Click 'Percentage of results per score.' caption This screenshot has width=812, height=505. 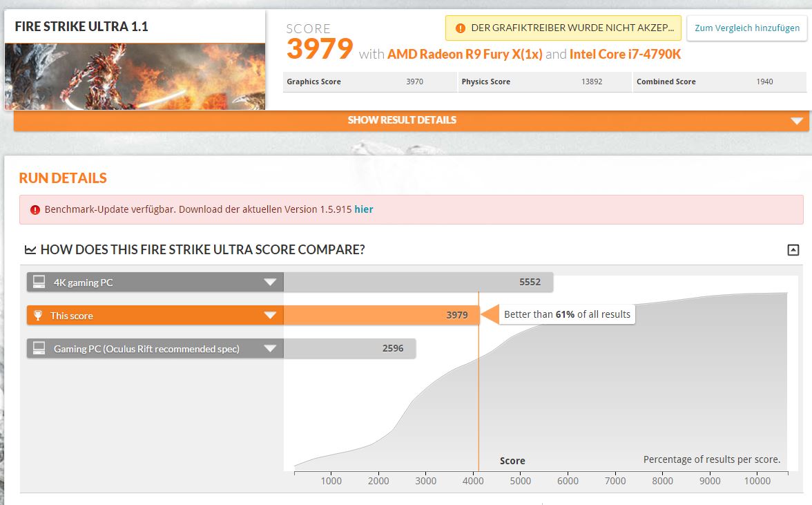pyautogui.click(x=711, y=459)
